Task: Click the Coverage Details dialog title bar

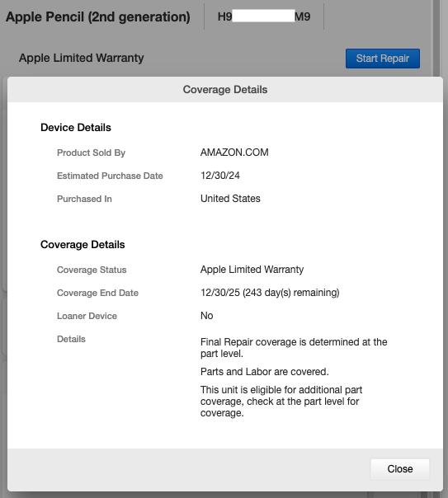Action: click(x=225, y=90)
